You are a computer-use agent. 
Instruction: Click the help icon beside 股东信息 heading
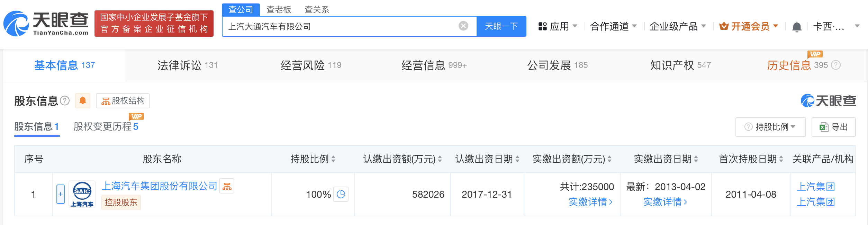coord(65,101)
